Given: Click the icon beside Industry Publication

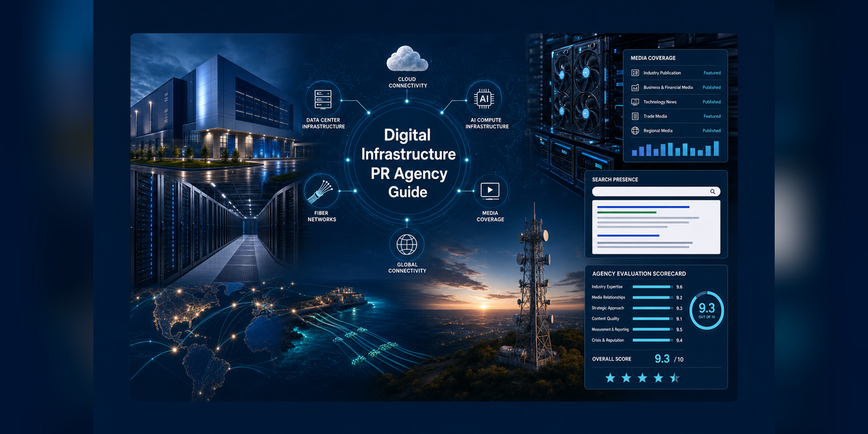Looking at the screenshot, I should (635, 73).
